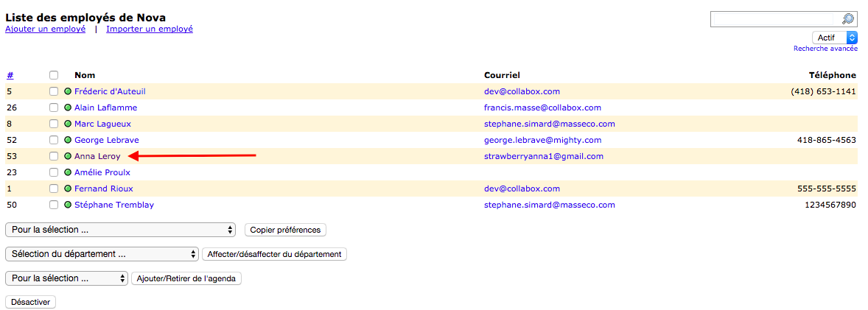The width and height of the screenshot is (868, 310).
Task: Open the agenda Pour la sélection dropdown
Action: tap(66, 278)
